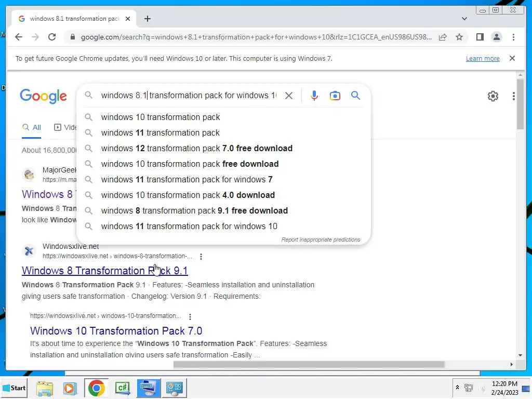Pick windows 8 transformation pack 9.1 free download
The width and height of the screenshot is (532, 399).
coord(223,211)
